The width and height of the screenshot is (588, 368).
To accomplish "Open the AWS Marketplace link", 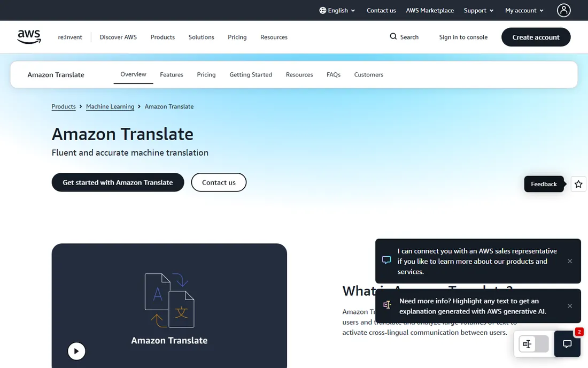I will [x=430, y=10].
